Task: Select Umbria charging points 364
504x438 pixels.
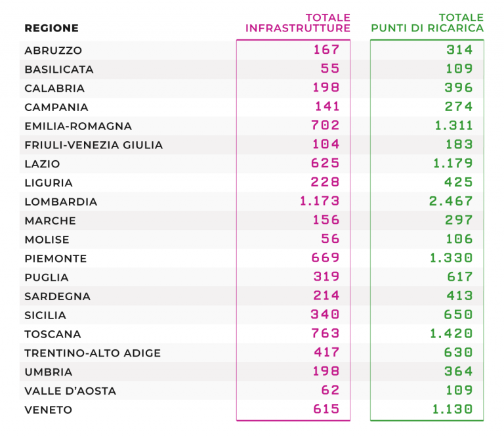Action: [x=459, y=372]
